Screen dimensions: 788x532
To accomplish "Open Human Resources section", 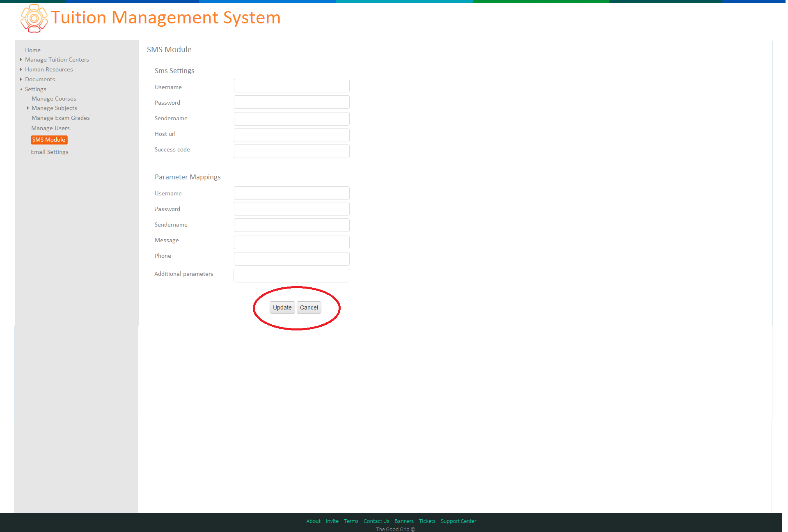I will click(49, 69).
